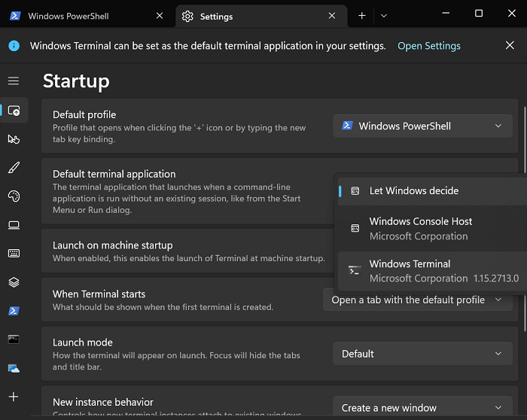Open Interaction settings in sidebar
This screenshot has width=527, height=420.
(x=14, y=138)
